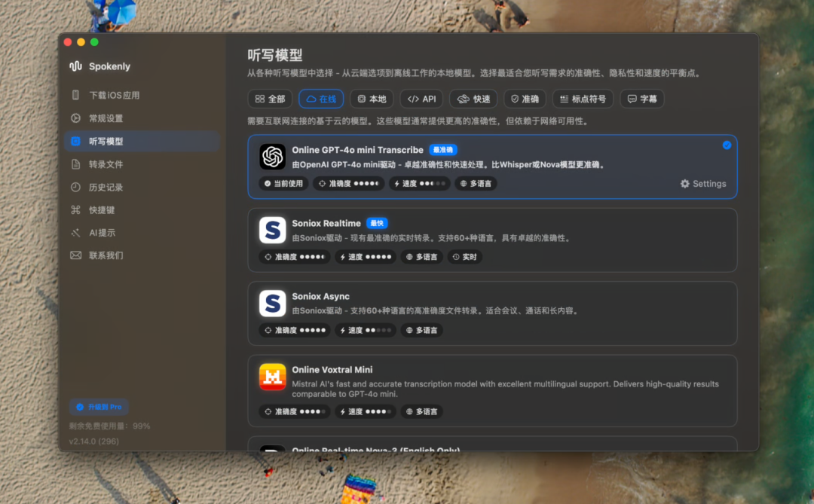
Task: Open AI提示 in the sidebar
Action: pos(142,233)
